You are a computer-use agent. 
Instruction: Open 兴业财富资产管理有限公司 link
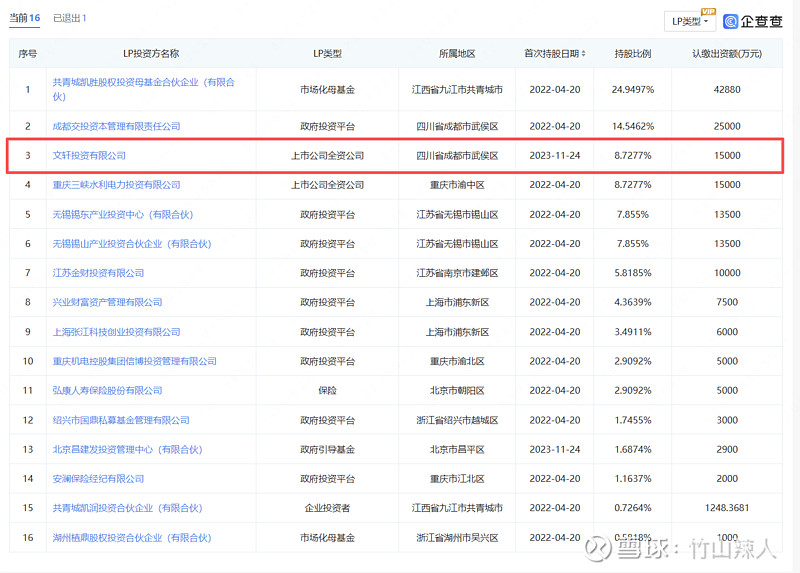(x=107, y=302)
